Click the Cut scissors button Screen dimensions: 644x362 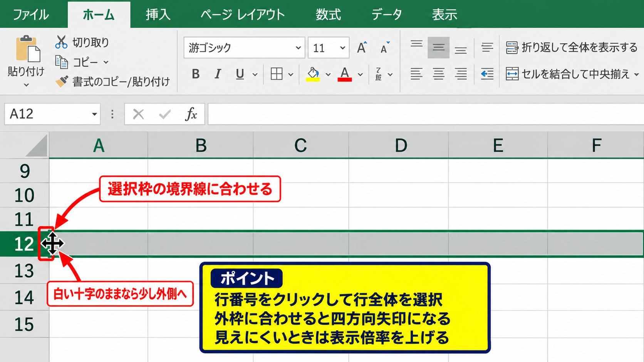click(x=82, y=42)
